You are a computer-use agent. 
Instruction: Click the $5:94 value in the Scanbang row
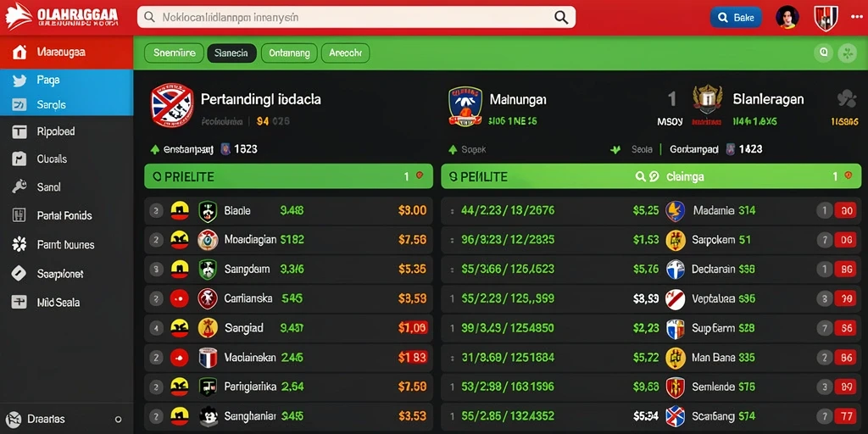click(x=645, y=416)
